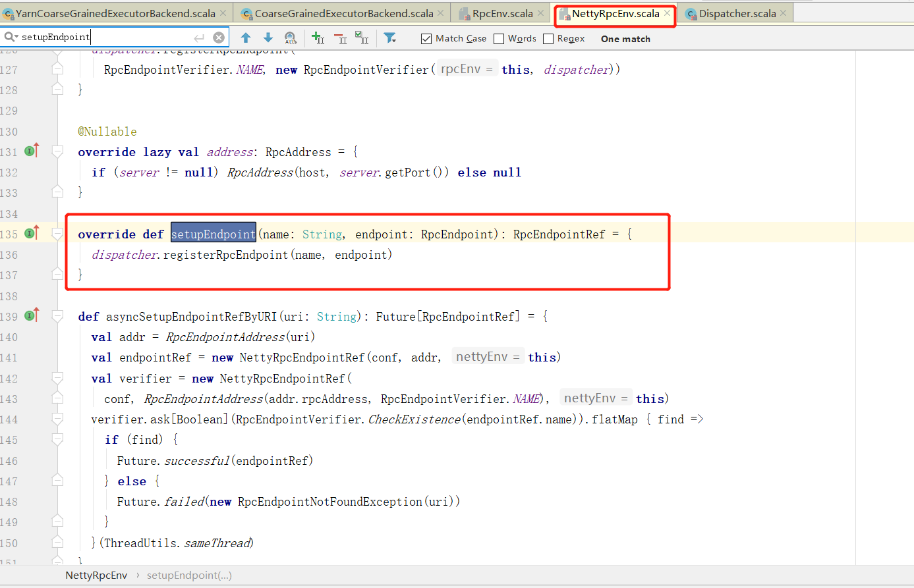
Task: Jump to previous search occurrence (up arrow)
Action: [x=246, y=38]
